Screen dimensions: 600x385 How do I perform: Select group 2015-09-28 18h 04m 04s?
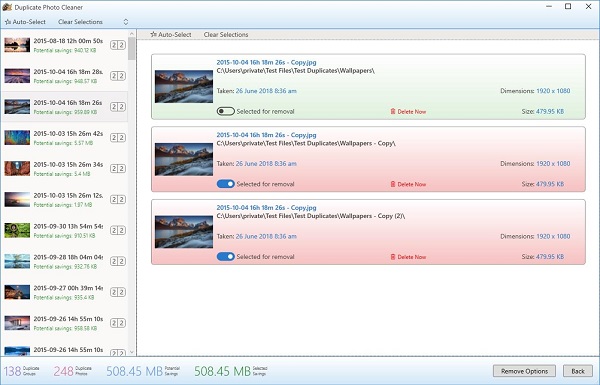(x=64, y=261)
